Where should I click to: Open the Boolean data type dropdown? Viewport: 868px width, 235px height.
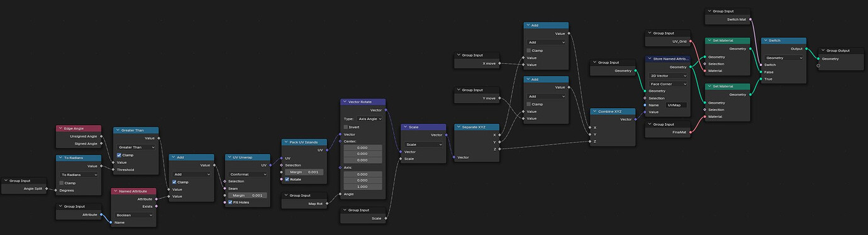(x=134, y=214)
